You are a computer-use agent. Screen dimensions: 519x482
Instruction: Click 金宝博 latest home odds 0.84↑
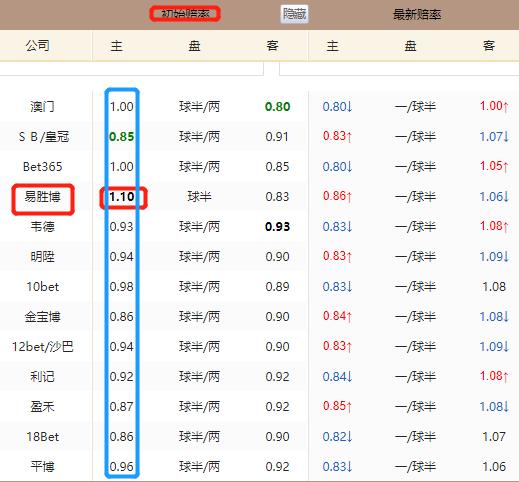pos(337,316)
